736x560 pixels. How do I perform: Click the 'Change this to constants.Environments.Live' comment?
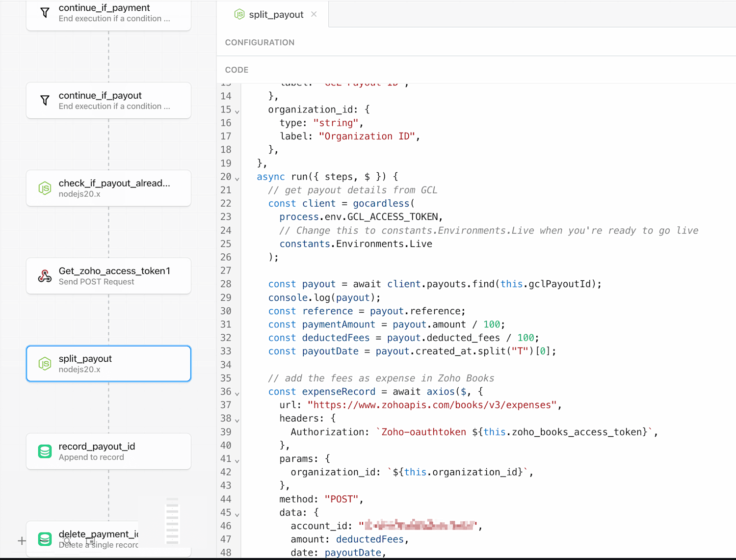(x=489, y=231)
